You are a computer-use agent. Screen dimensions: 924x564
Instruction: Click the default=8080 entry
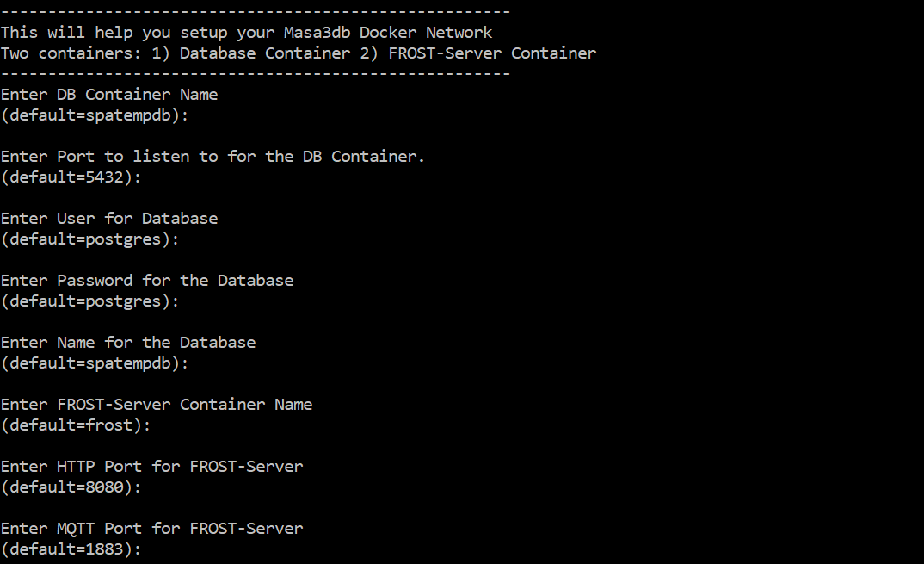(71, 487)
